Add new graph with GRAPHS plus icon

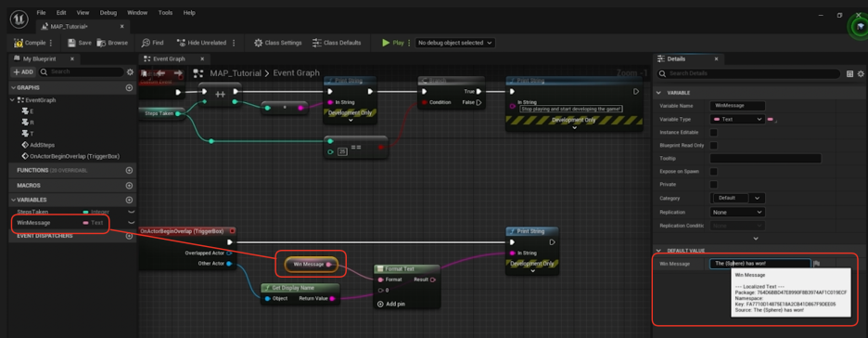(x=129, y=87)
